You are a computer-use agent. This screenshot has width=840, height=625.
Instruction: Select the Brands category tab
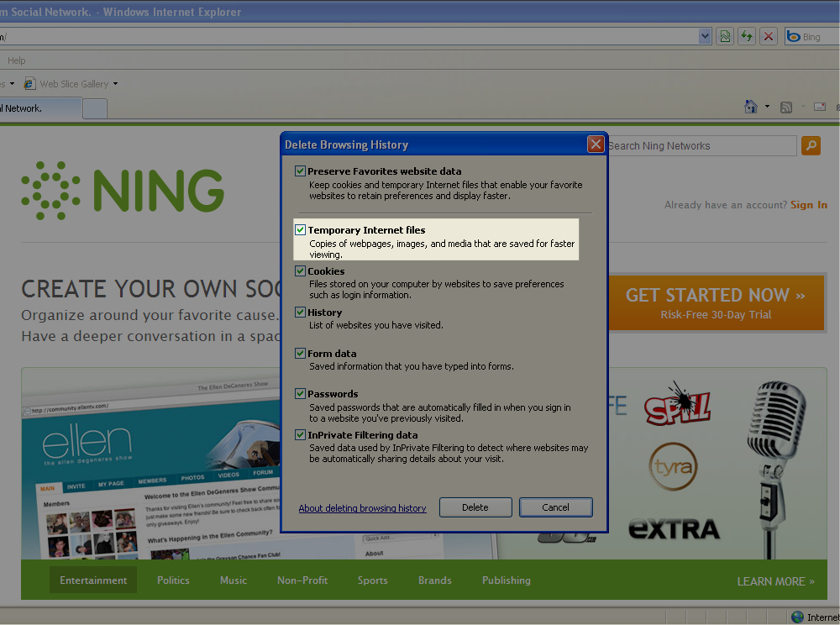coord(435,580)
